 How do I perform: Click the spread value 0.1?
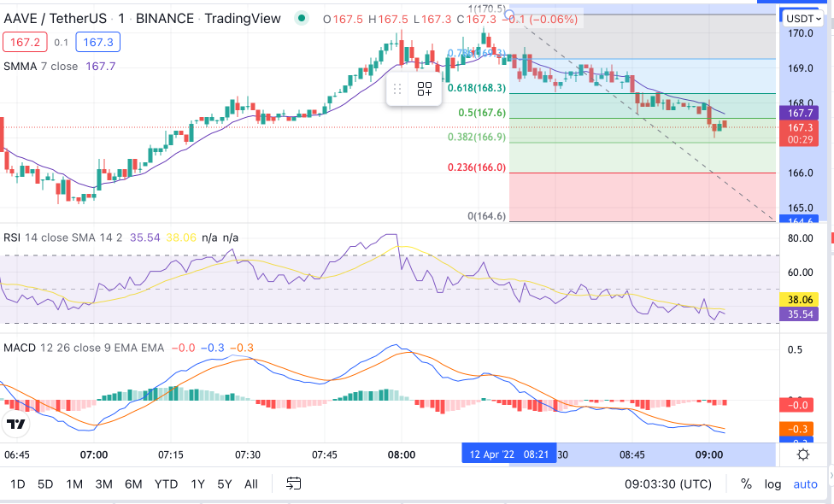pos(62,43)
